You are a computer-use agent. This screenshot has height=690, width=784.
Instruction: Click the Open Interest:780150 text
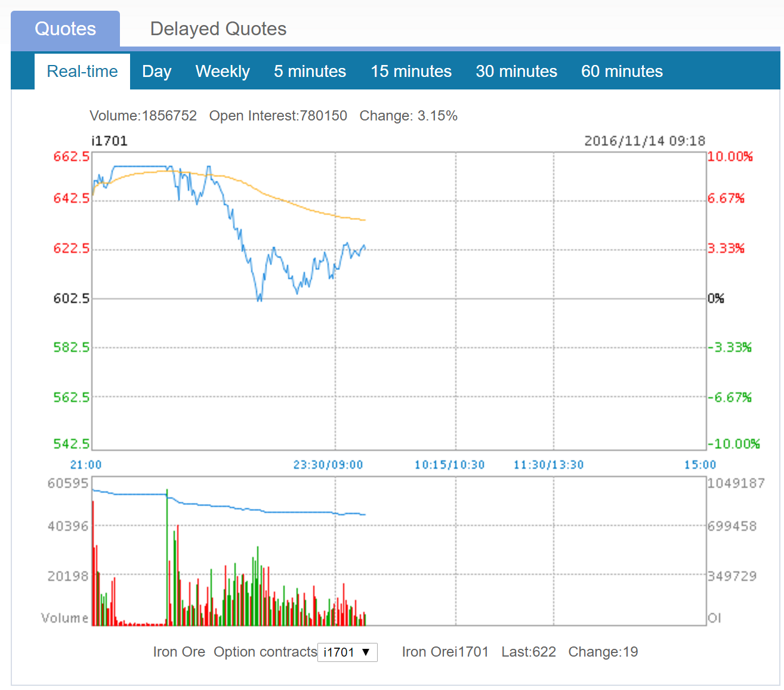coord(278,116)
